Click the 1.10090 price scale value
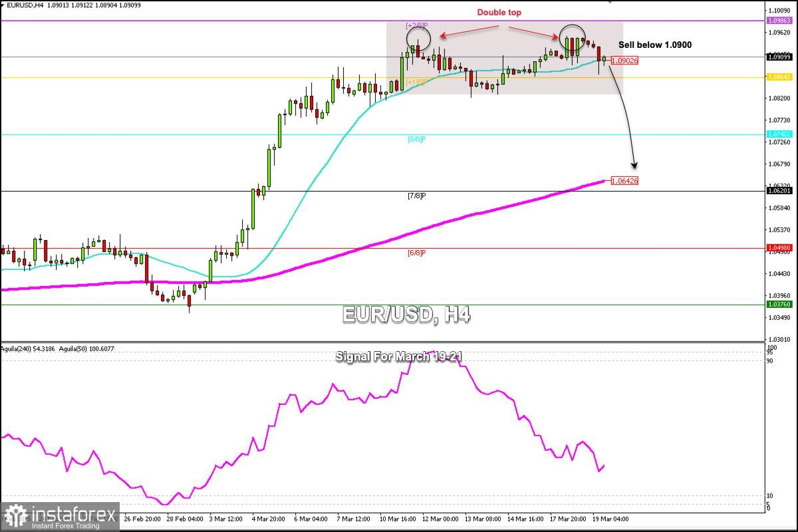Viewport: 798px width, 532px height. pyautogui.click(x=778, y=10)
